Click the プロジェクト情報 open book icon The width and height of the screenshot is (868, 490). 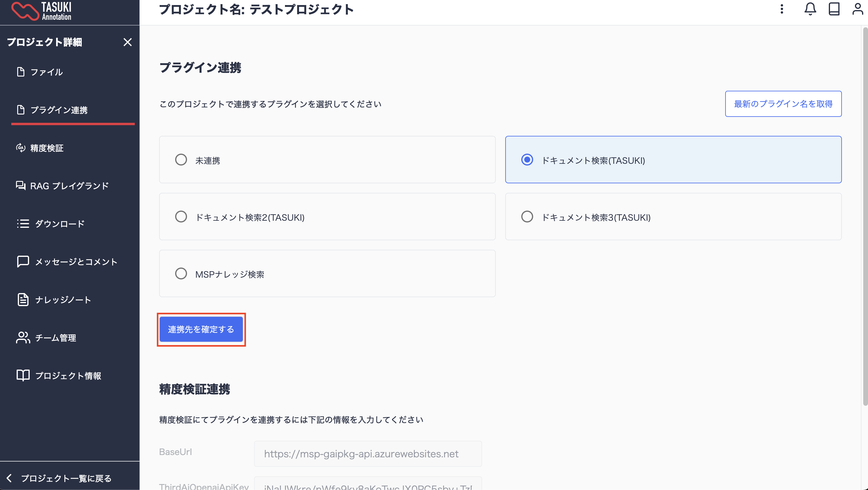click(x=23, y=375)
